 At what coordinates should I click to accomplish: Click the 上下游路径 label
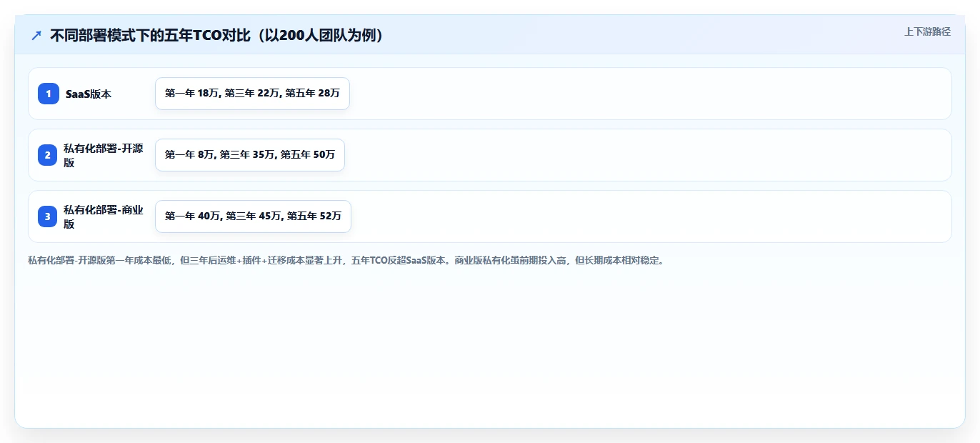pyautogui.click(x=927, y=31)
